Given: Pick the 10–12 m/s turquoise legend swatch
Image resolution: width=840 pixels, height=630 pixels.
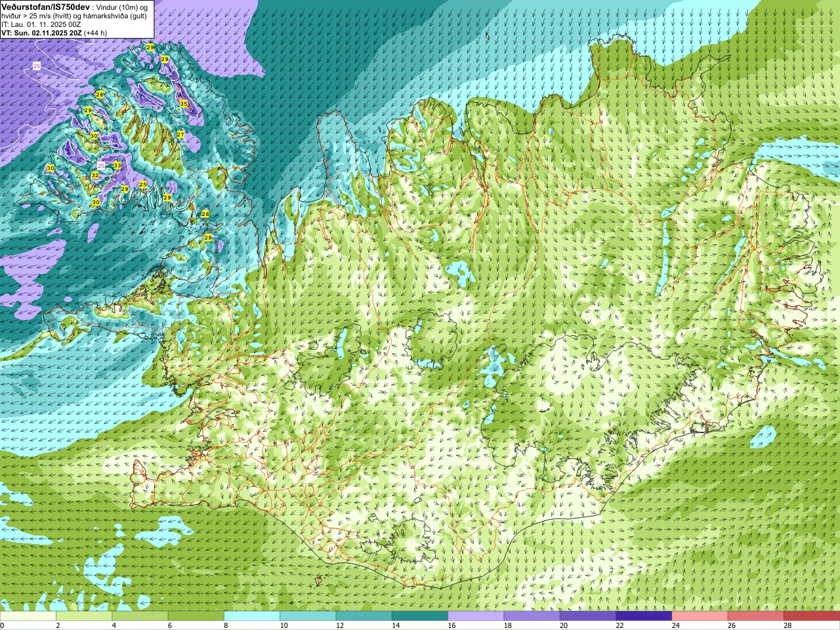Looking at the screenshot, I should coord(308,616).
